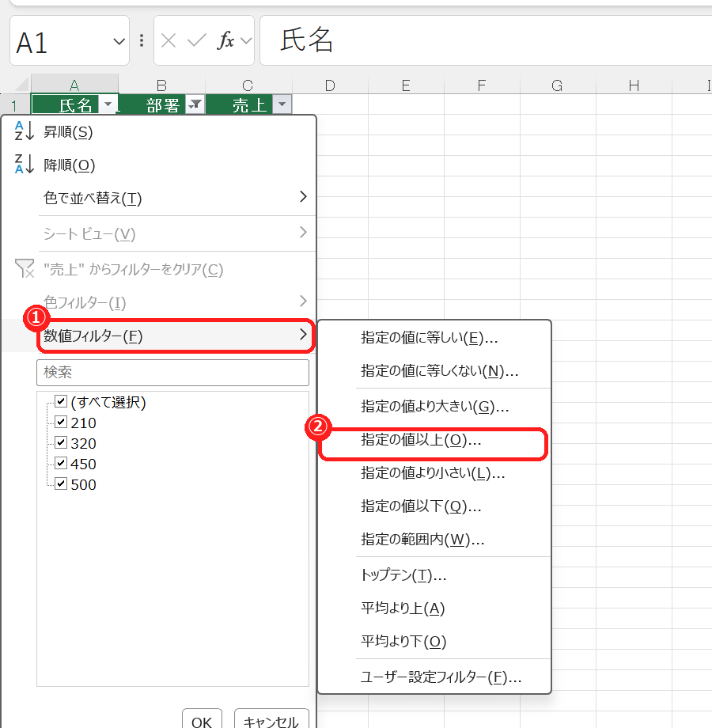Select column D header

pyautogui.click(x=330, y=85)
